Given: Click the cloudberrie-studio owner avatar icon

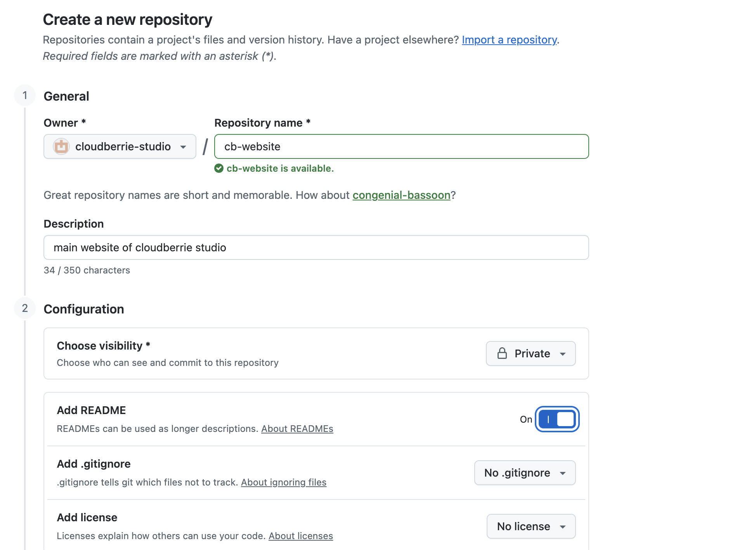Looking at the screenshot, I should tap(61, 146).
